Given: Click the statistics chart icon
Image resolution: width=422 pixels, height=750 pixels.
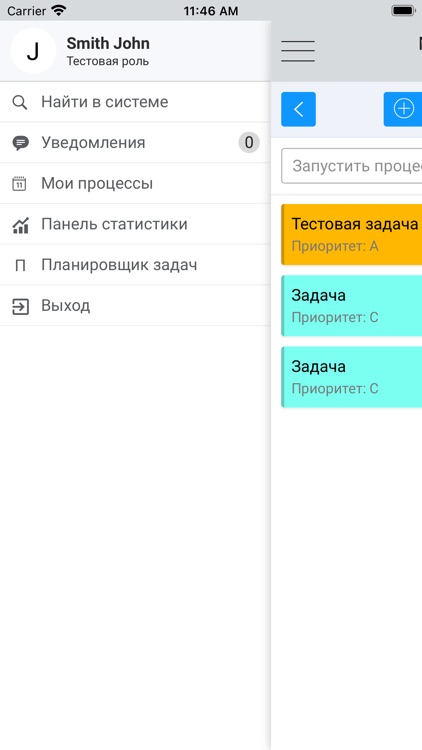Looking at the screenshot, I should coord(20,225).
